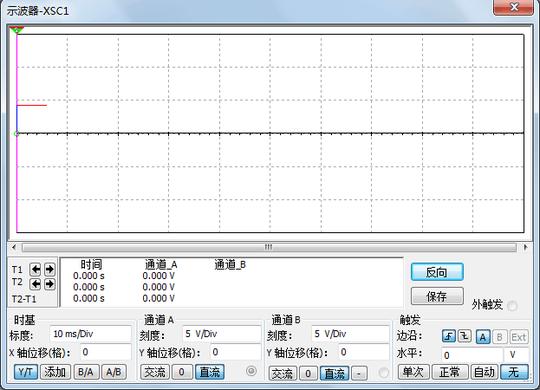540x390 pixels.
Task: Set channel A coupling to 交流
Action: coord(155,372)
